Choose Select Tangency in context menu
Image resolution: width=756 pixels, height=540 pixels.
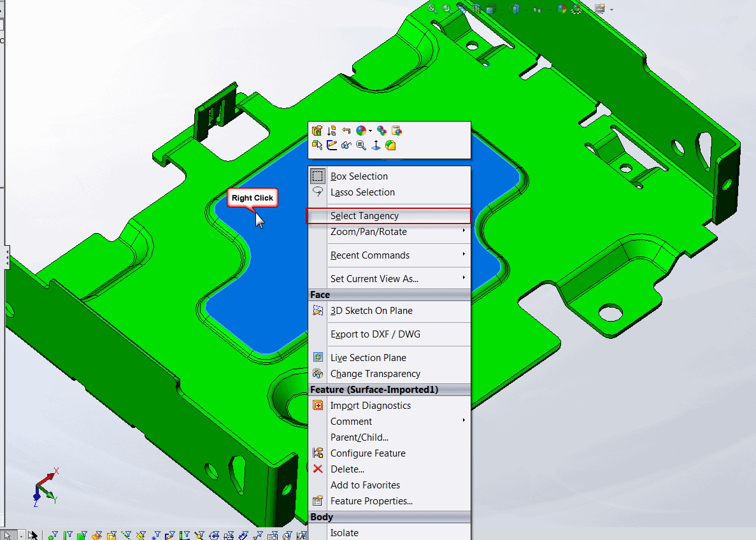pos(390,215)
